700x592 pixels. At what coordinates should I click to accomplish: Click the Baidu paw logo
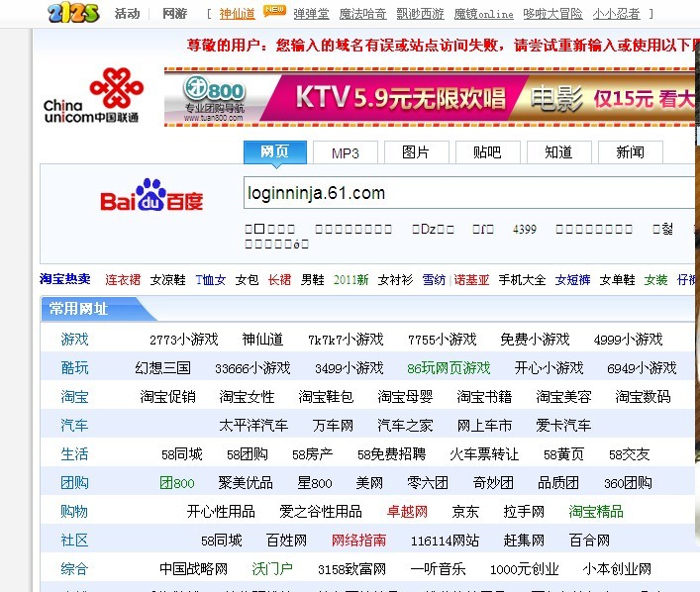pos(151,195)
